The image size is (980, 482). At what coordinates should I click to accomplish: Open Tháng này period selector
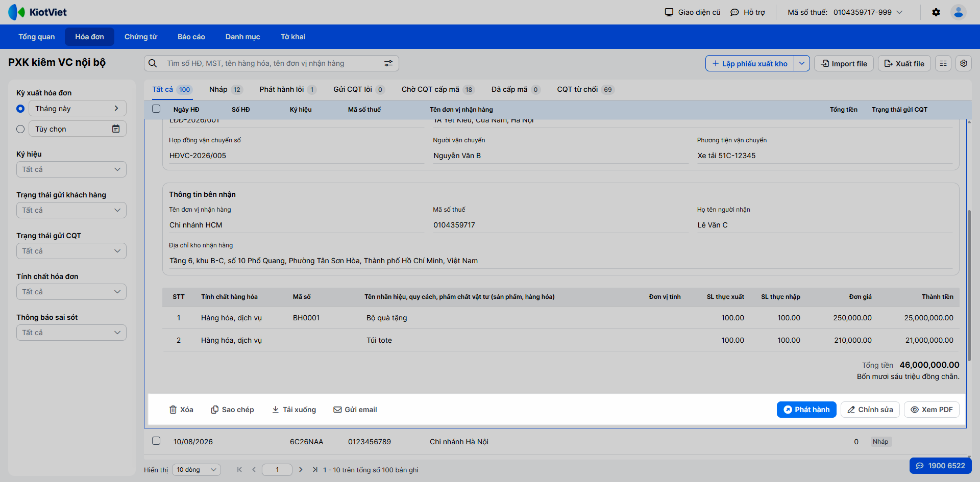[x=78, y=109]
